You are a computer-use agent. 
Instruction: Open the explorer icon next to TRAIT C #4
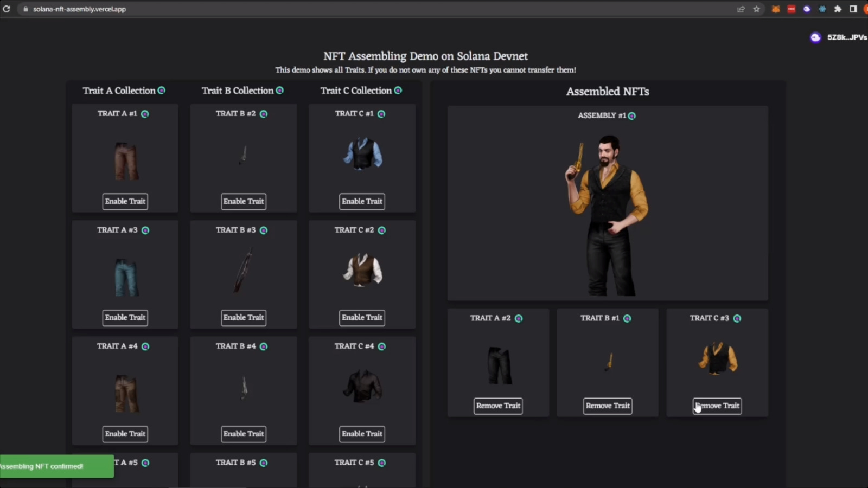[x=382, y=346]
